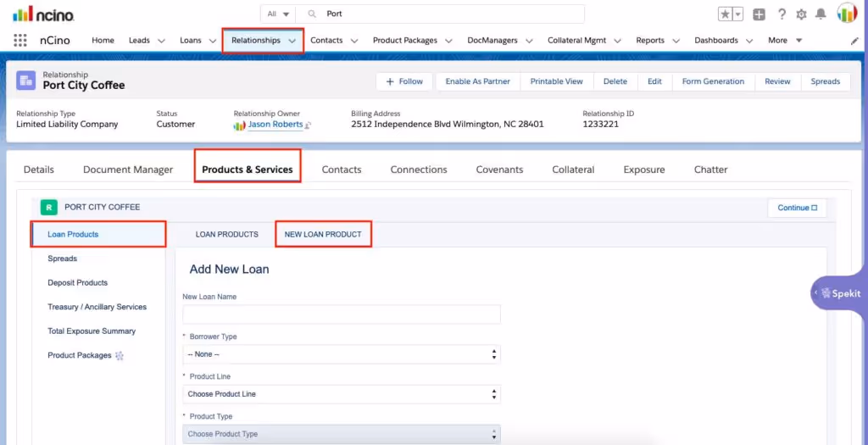Expand the favorites list arrow
The image size is (868, 445).
(738, 14)
